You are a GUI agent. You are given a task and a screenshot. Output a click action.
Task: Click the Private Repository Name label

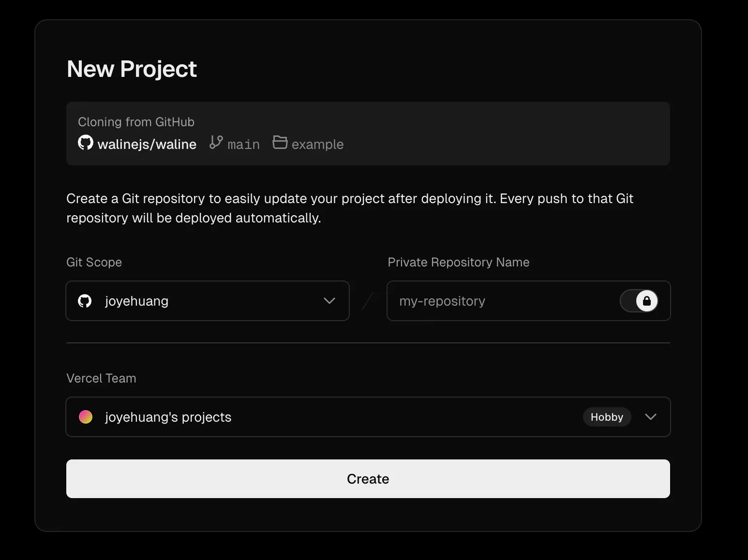pos(458,262)
